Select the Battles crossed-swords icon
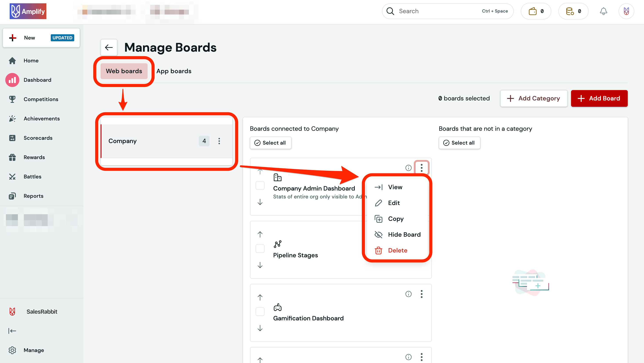 (12, 176)
